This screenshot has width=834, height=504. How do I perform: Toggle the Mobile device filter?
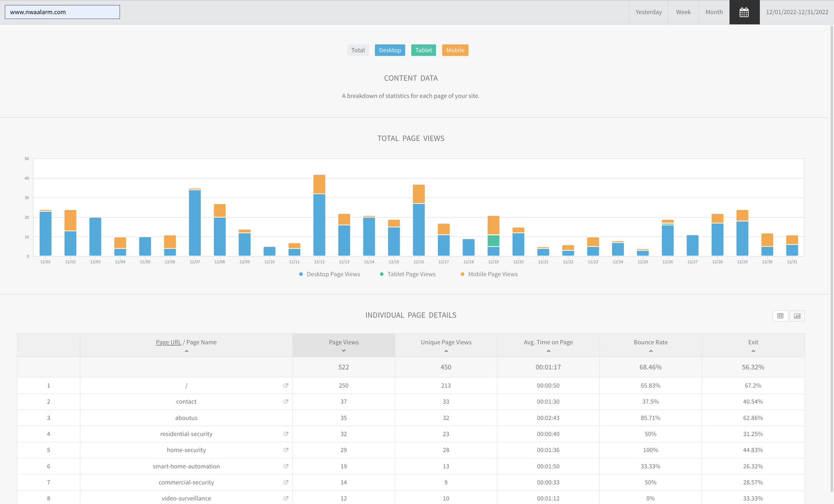[x=455, y=50]
